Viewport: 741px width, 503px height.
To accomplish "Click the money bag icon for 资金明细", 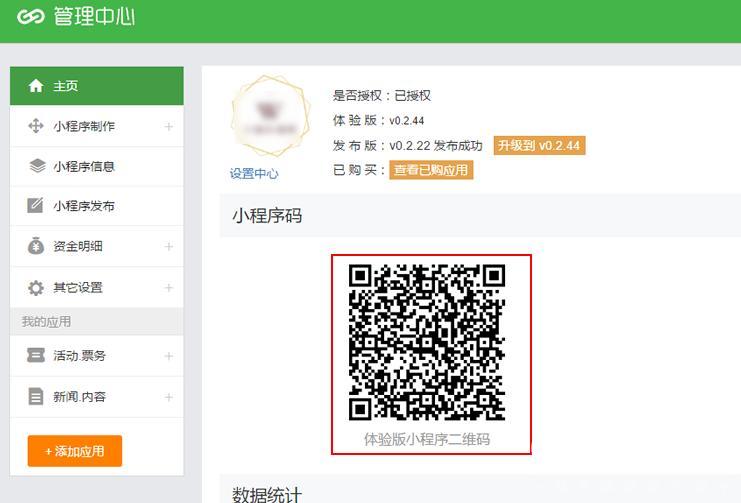I will (35, 246).
